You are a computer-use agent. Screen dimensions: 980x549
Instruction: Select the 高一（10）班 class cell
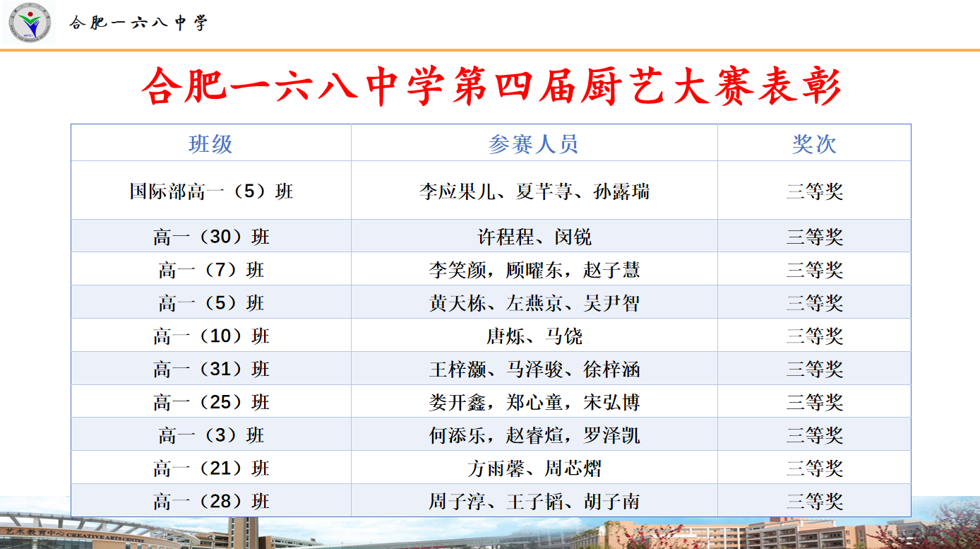(210, 336)
